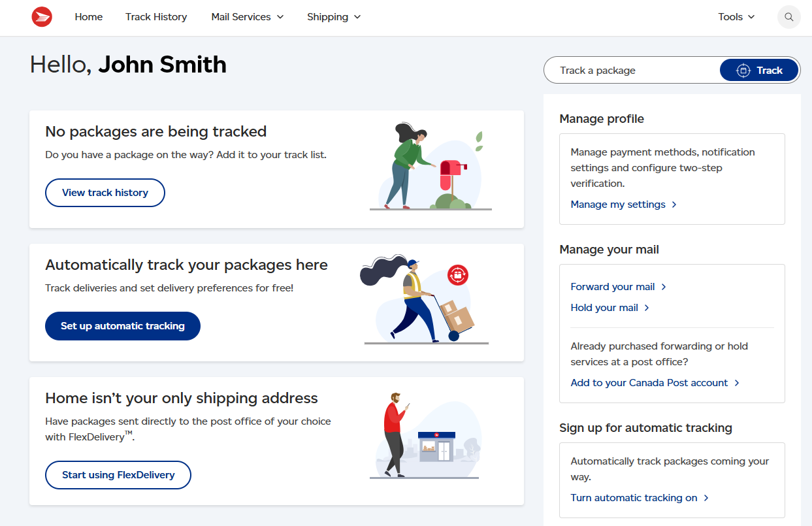Open the Tools dropdown
Image resolution: width=812 pixels, height=526 pixels.
(736, 17)
